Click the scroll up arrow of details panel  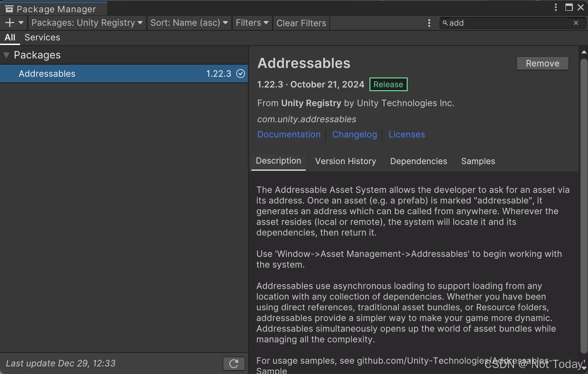tap(584, 51)
